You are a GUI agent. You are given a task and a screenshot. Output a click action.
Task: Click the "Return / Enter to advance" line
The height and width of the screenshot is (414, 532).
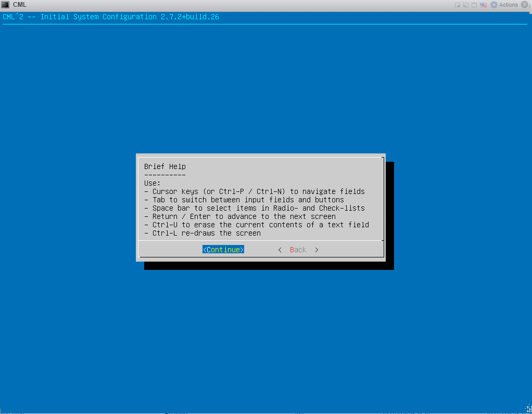[x=240, y=216]
